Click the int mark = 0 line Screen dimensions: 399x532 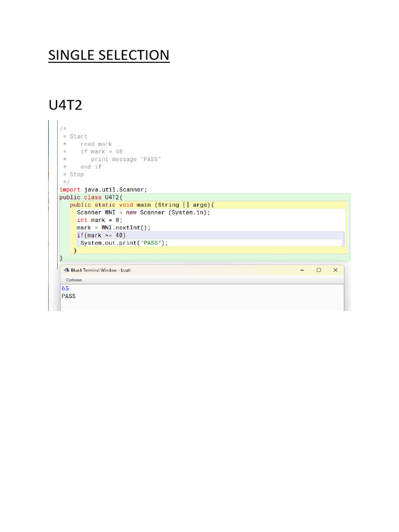[99, 220]
